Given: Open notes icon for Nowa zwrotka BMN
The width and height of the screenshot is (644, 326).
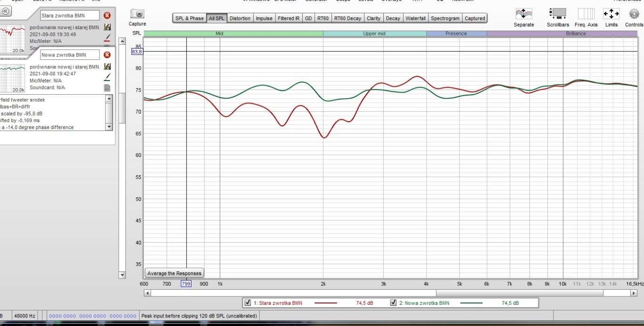Looking at the screenshot, I should (107, 87).
